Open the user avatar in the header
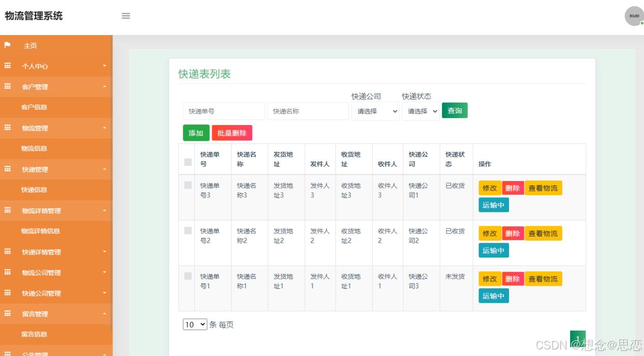644x356 pixels. click(634, 16)
